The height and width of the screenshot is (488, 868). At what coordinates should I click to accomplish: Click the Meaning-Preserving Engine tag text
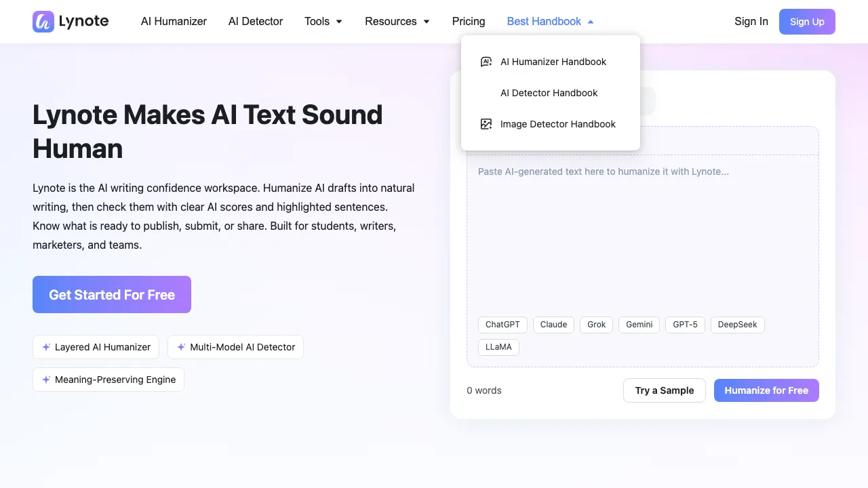click(115, 380)
